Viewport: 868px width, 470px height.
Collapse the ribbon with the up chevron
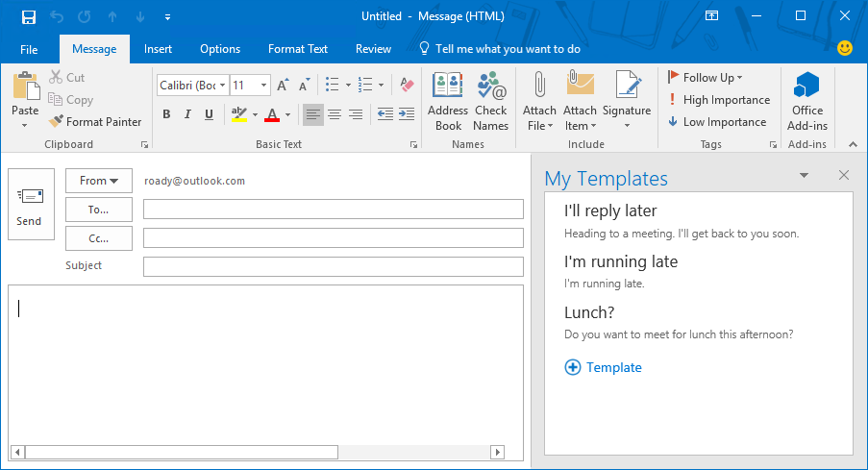pyautogui.click(x=853, y=144)
